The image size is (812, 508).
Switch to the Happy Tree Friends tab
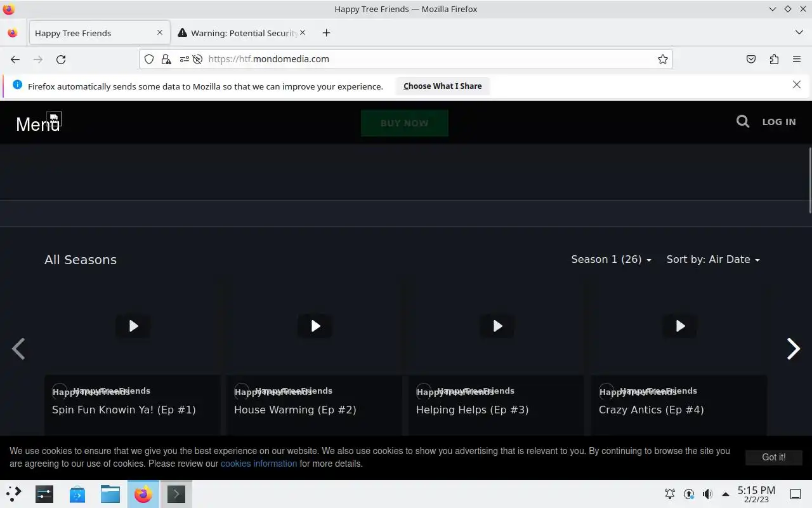point(99,33)
